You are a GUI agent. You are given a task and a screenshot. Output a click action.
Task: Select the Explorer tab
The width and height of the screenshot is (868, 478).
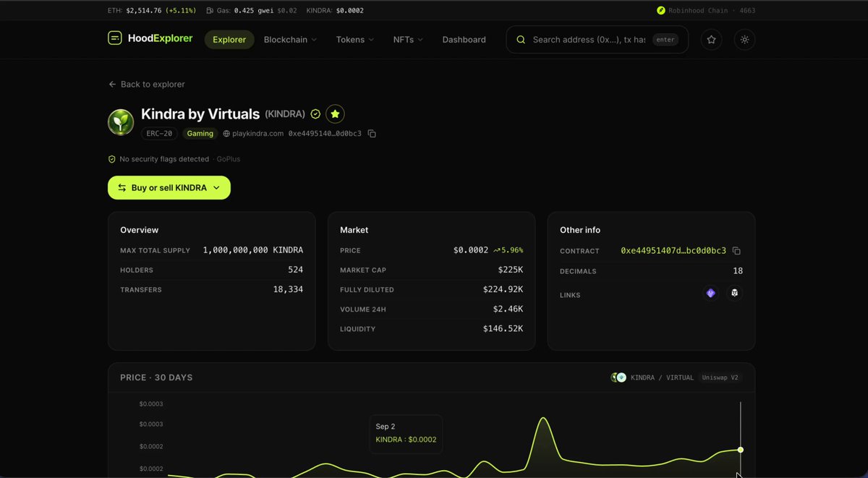pos(229,40)
